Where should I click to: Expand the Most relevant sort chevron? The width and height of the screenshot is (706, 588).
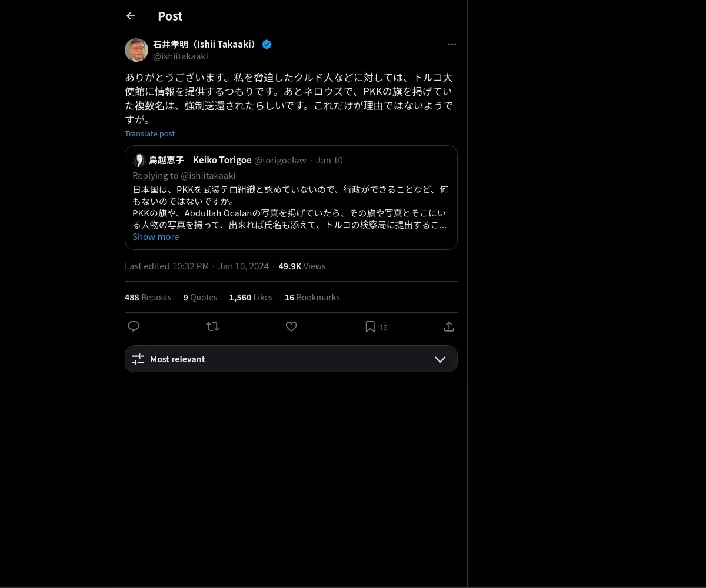(440, 359)
